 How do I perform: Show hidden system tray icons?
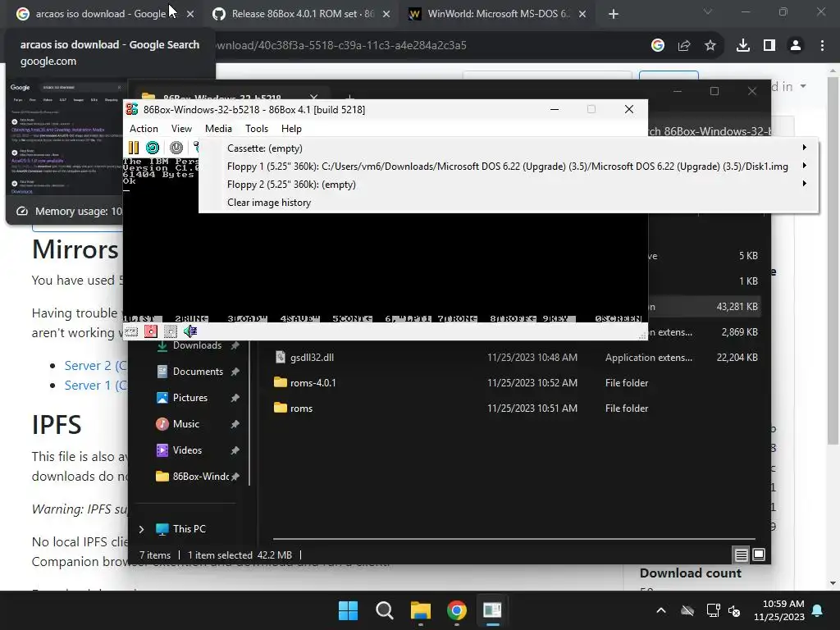[x=661, y=610]
